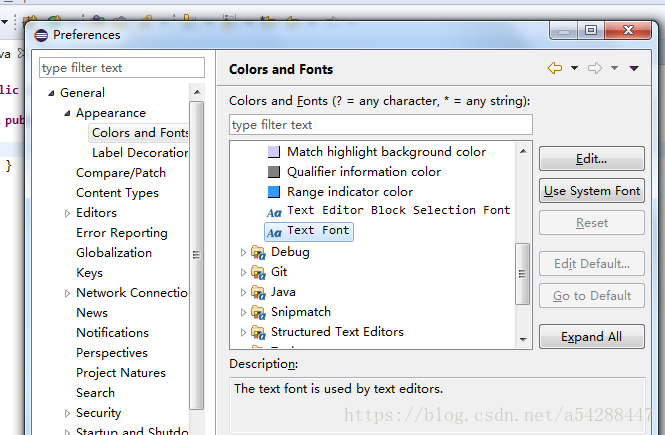Select Qualifier information color label
This screenshot has width=665, height=435.
364,172
